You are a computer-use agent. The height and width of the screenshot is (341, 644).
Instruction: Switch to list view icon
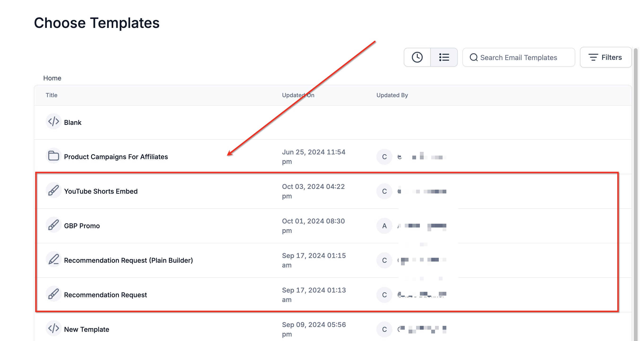click(x=444, y=57)
